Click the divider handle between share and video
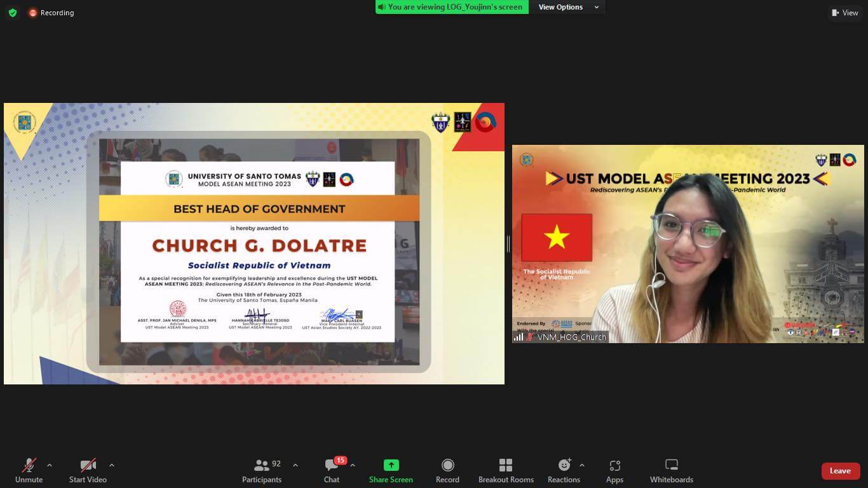 [x=508, y=243]
